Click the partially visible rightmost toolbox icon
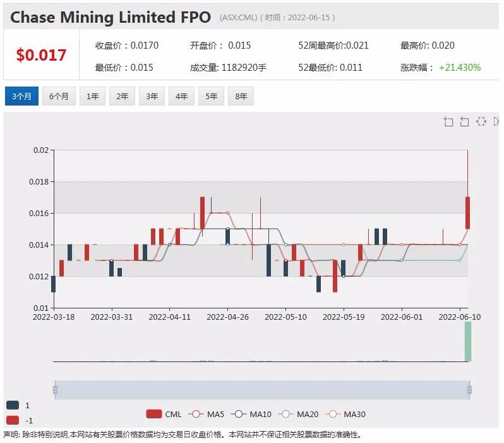The width and height of the screenshot is (504, 443). point(496,121)
